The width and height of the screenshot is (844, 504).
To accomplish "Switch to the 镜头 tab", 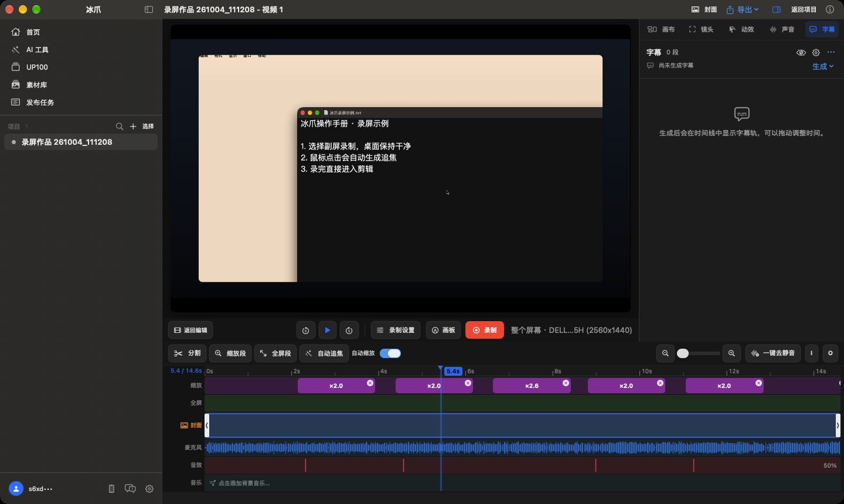I will (x=701, y=29).
